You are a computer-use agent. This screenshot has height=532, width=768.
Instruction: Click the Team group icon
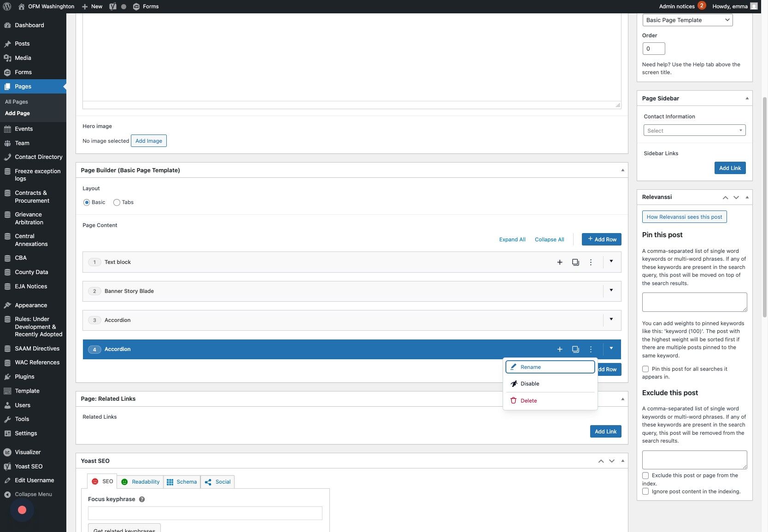[7, 143]
